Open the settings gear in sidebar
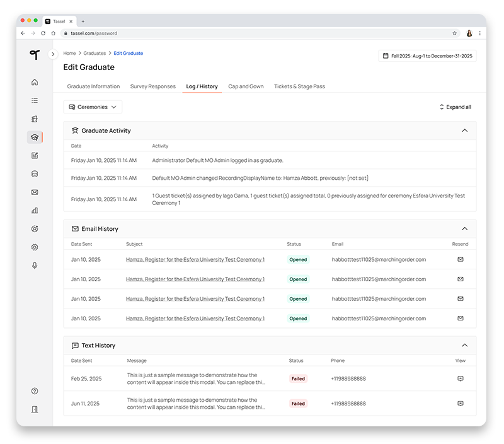Image resolution: width=504 pixels, height=444 pixels. click(x=35, y=247)
